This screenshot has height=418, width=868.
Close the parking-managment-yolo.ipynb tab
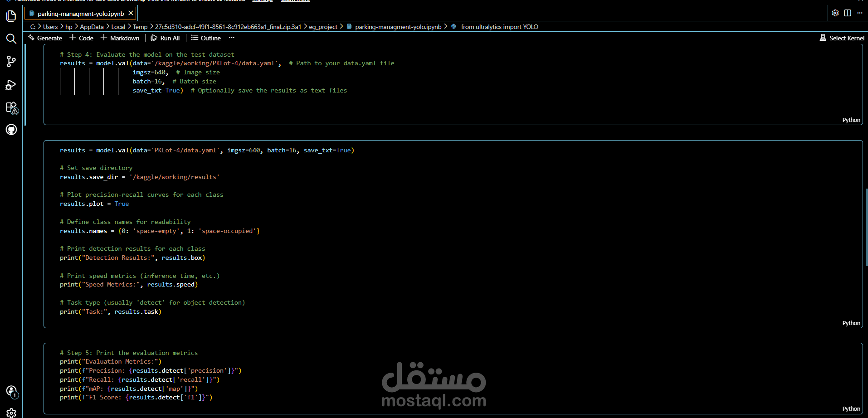131,13
